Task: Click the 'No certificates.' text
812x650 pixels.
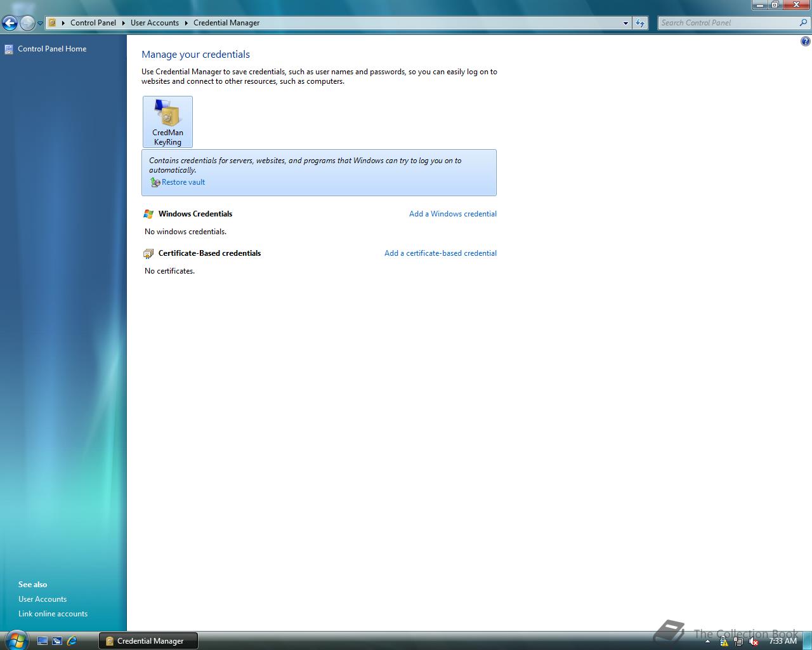Action: 169,271
